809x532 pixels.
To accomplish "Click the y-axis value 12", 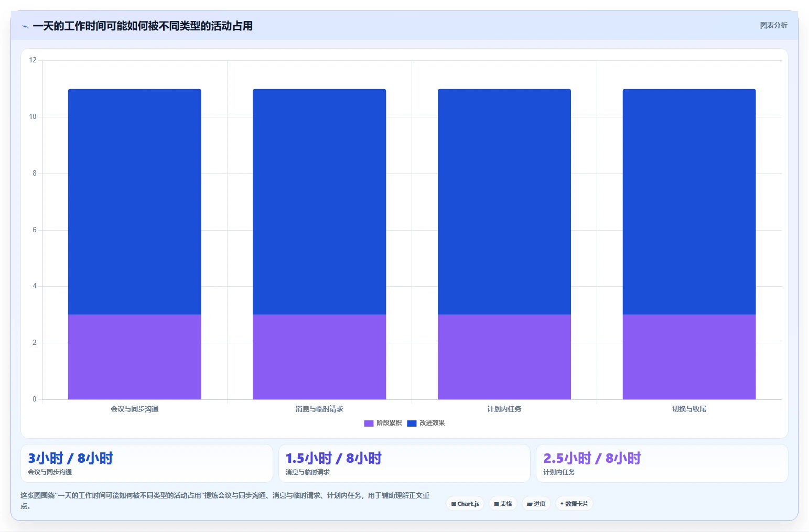I will coord(33,60).
